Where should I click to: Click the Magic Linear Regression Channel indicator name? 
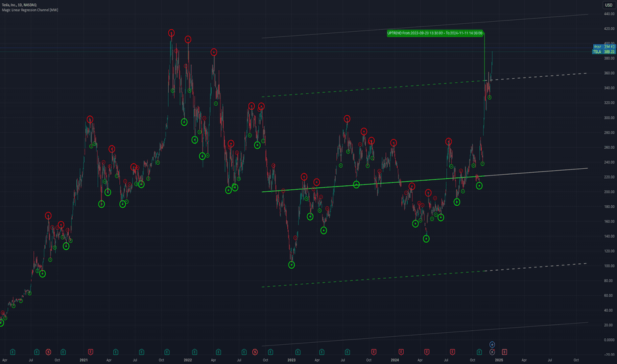(30, 10)
